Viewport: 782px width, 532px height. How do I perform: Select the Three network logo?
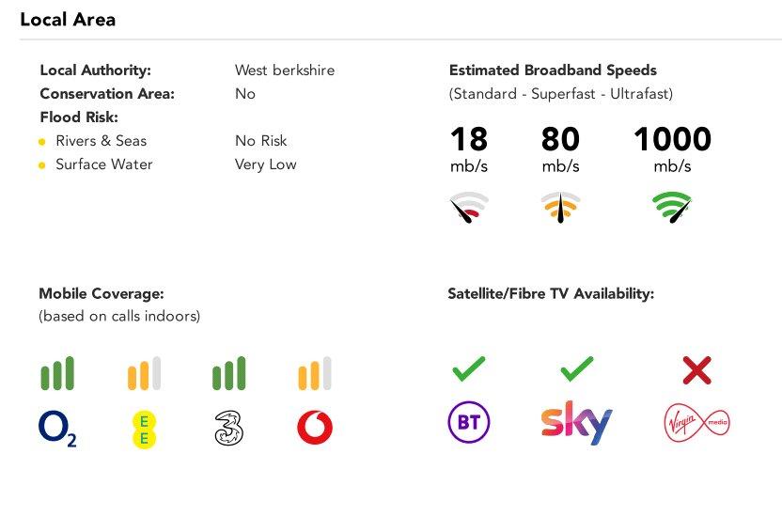229,428
